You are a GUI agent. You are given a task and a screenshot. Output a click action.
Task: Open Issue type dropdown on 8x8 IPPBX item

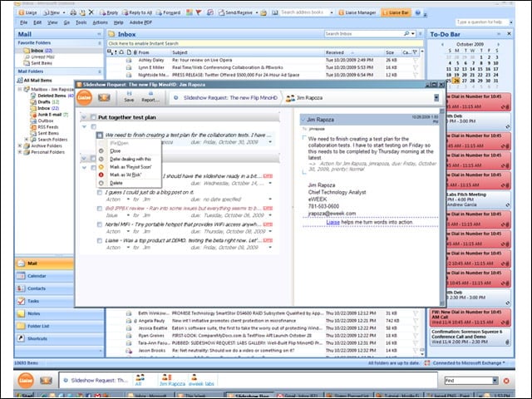tap(128, 215)
